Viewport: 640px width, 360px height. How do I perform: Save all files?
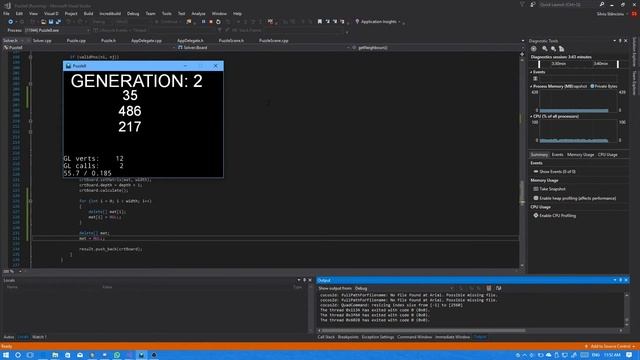click(x=58, y=22)
